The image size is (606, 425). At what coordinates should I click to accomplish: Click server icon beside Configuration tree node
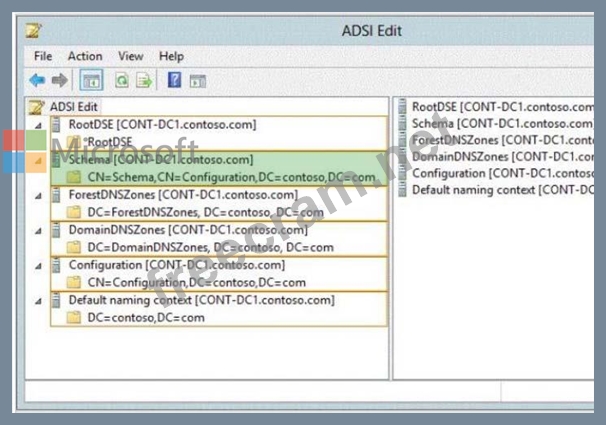pyautogui.click(x=56, y=265)
